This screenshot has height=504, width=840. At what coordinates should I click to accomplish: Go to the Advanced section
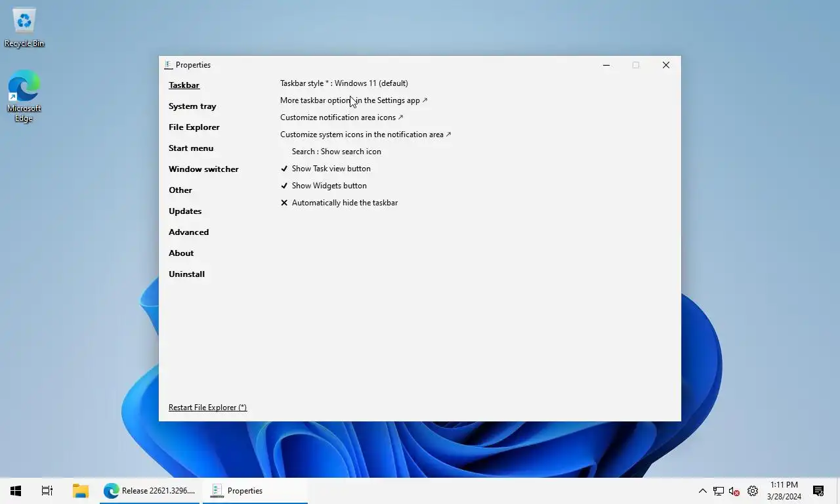(x=188, y=232)
